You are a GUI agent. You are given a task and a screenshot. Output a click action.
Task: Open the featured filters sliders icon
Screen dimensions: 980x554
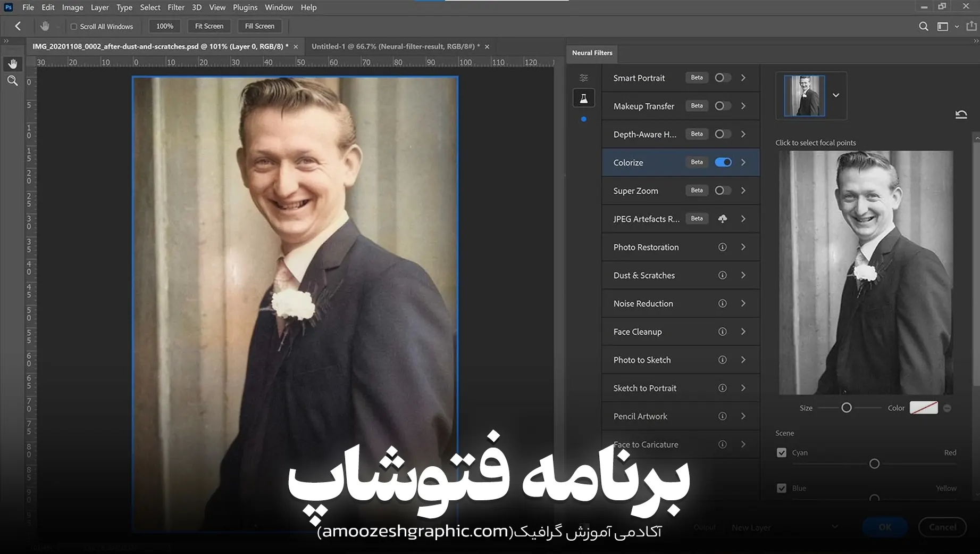tap(584, 78)
